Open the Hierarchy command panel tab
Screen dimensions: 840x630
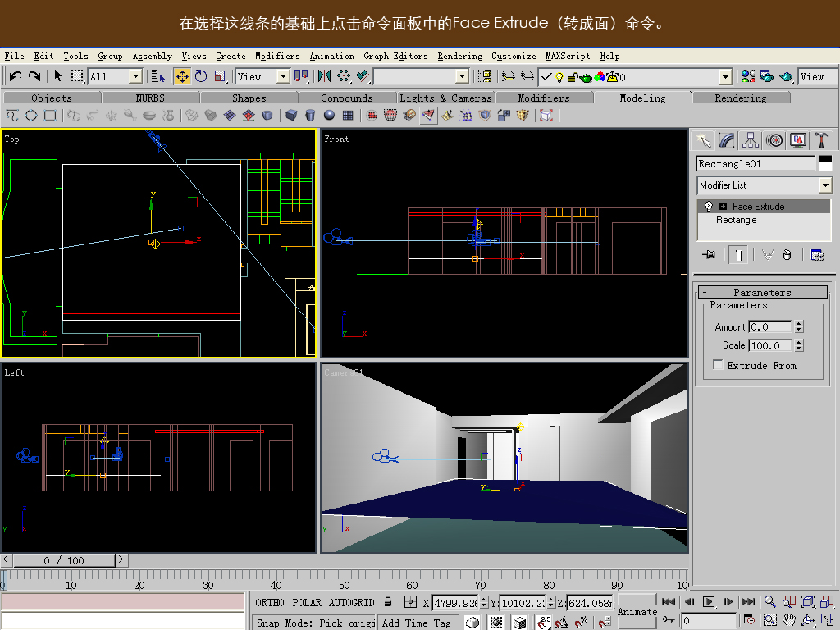[x=751, y=140]
